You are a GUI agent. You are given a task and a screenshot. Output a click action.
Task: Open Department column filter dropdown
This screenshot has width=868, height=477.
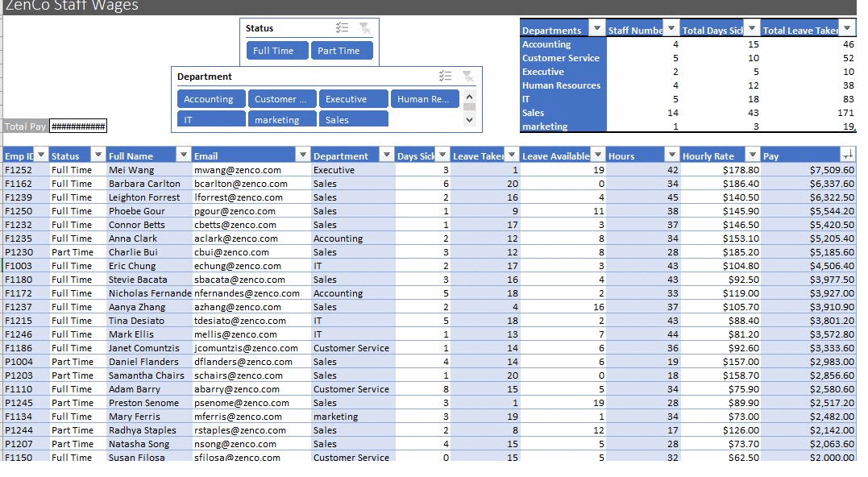click(x=387, y=155)
